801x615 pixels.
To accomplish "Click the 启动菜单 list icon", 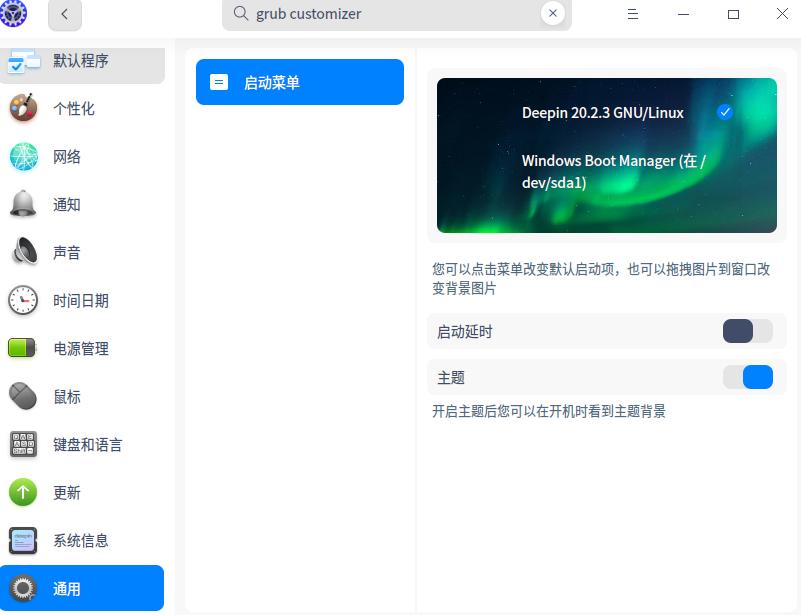I will [219, 82].
